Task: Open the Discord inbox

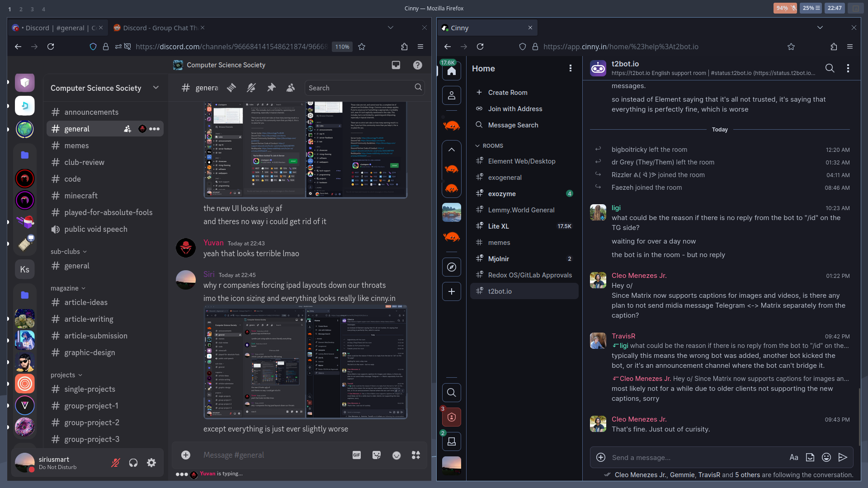Action: pos(396,65)
